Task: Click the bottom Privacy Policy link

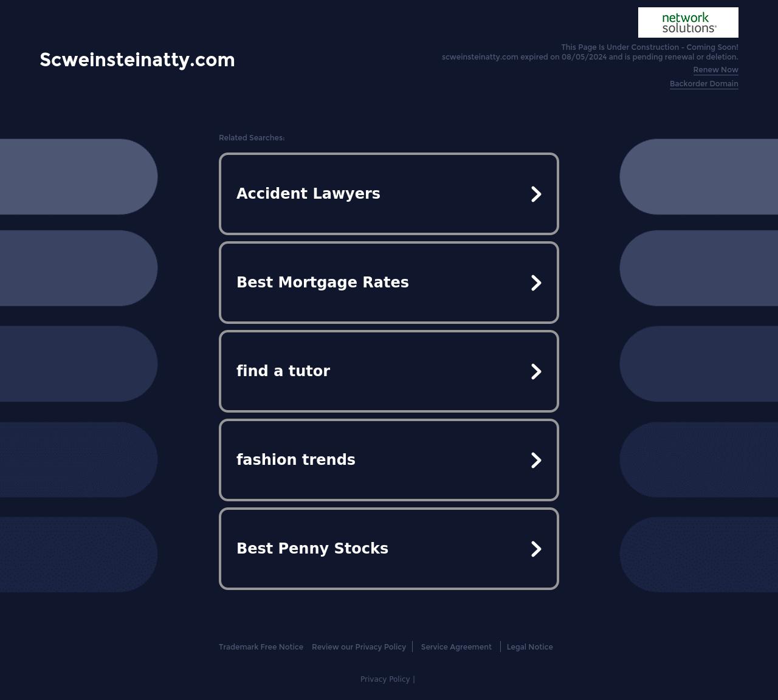Action: coord(385,679)
